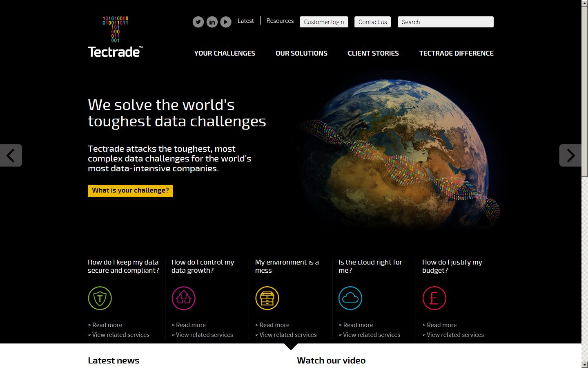
Task: Click the Customer login button
Action: pos(324,22)
